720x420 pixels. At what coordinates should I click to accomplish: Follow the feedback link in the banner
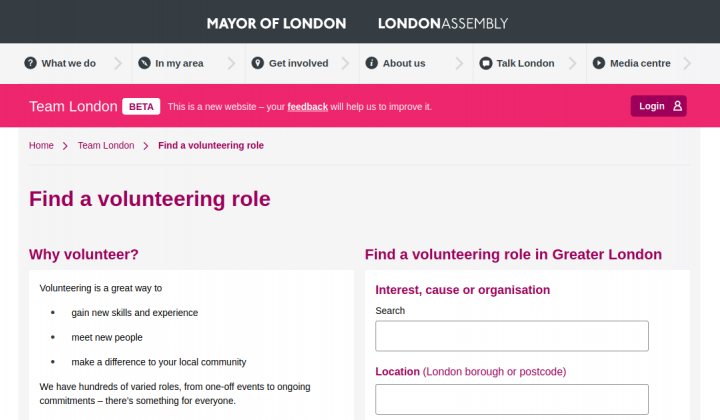pyautogui.click(x=308, y=107)
